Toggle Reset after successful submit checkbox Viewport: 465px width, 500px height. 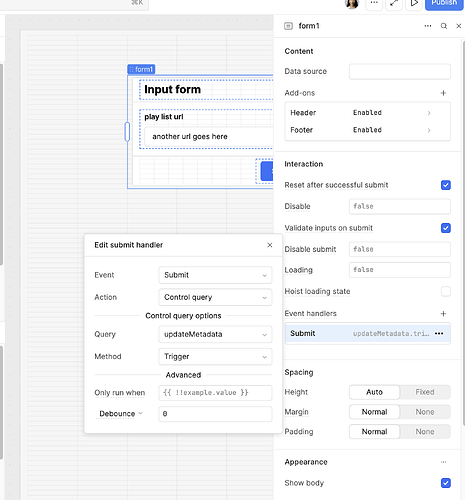[x=446, y=185]
